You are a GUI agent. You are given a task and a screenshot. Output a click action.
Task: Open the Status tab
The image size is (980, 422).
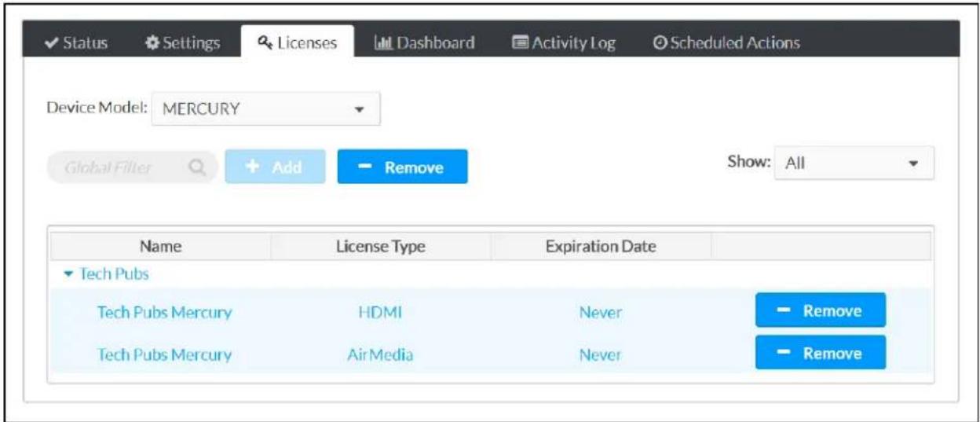[76, 43]
